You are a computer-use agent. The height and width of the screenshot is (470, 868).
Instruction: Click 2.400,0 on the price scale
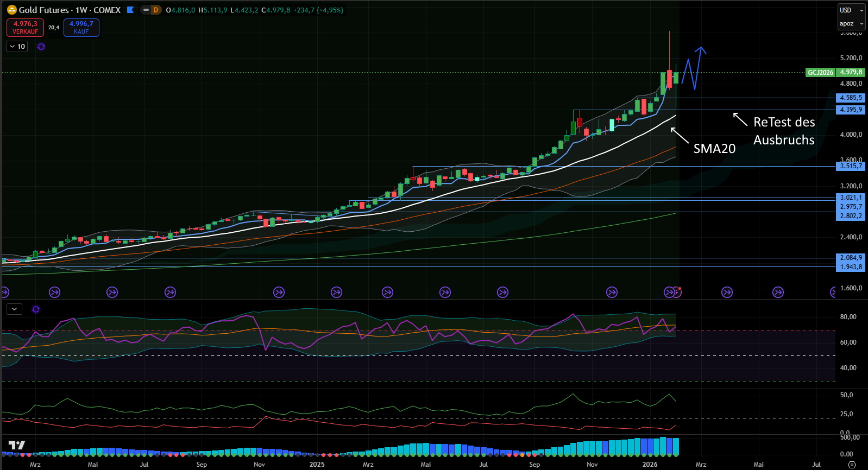851,237
